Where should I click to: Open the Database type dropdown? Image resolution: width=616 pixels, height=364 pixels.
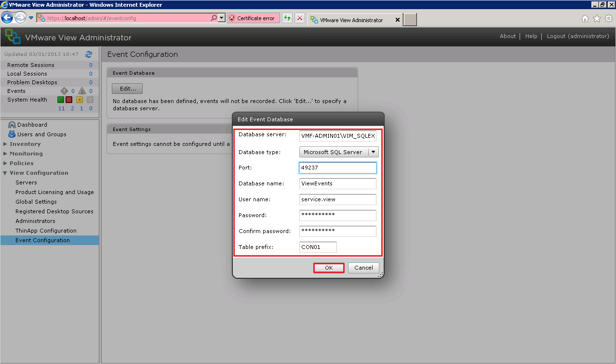[338, 152]
